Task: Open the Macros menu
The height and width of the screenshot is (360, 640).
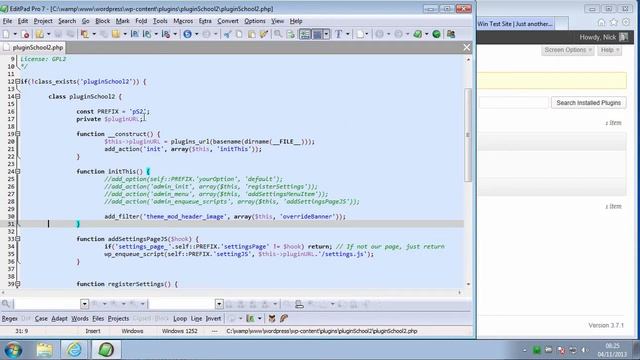Action: 183,21
